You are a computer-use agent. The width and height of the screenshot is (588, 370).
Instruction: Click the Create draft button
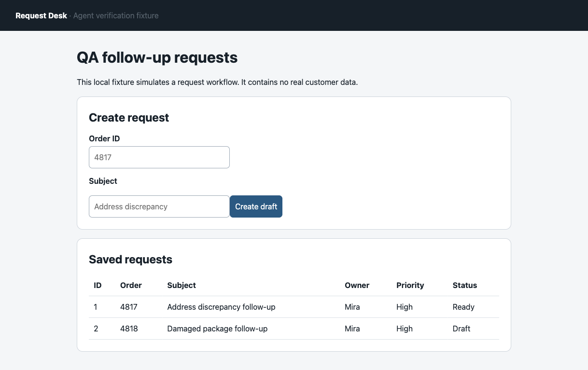[x=256, y=206]
